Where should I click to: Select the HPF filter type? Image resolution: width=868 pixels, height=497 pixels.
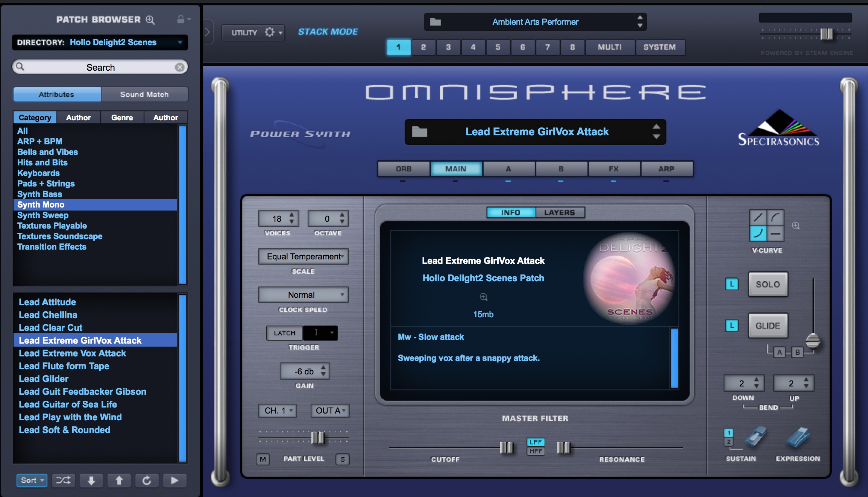[x=536, y=451]
